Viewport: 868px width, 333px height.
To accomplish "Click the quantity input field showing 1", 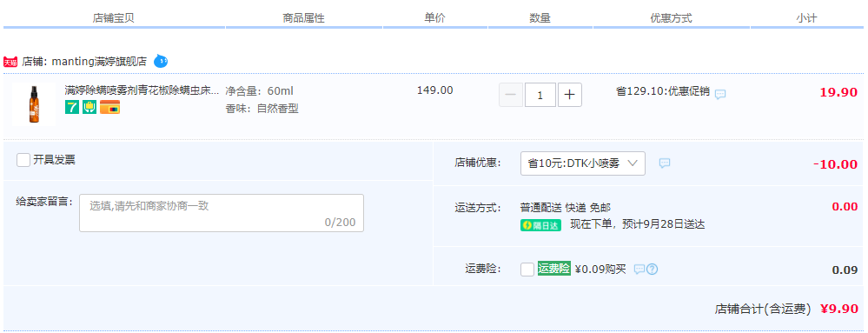I will tap(540, 96).
